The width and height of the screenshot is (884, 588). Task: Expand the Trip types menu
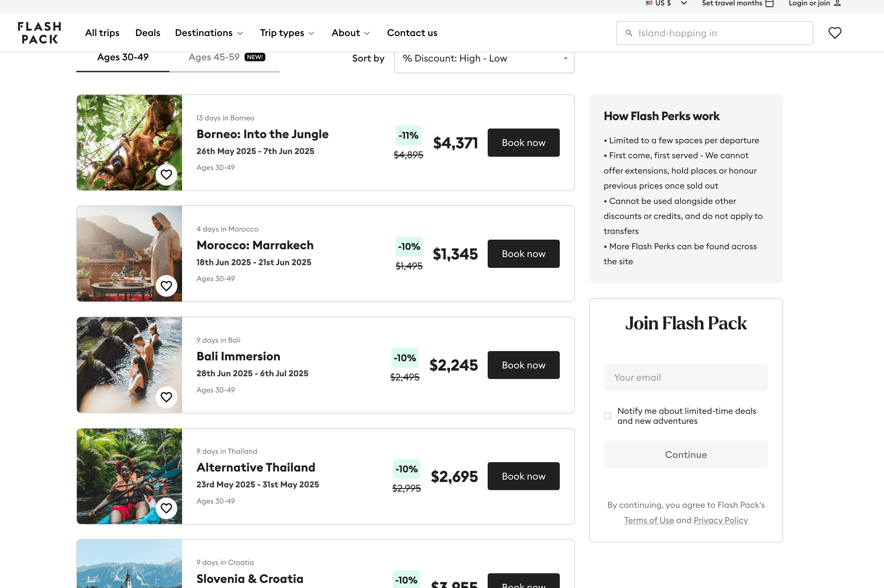coord(287,33)
